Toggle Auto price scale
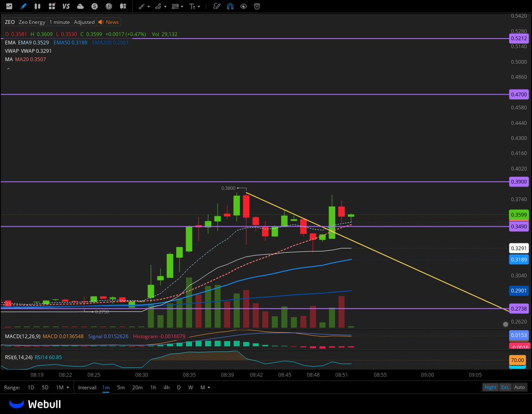This screenshot has height=414, width=532. point(520,387)
